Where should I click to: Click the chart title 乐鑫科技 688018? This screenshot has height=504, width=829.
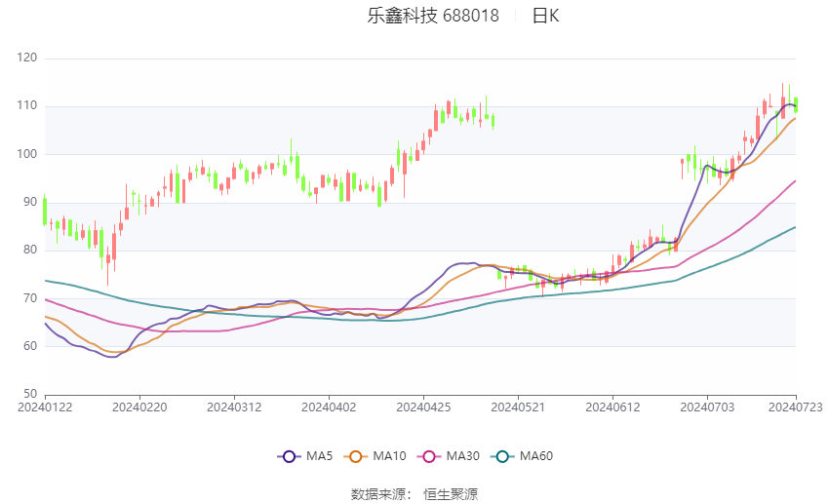[433, 16]
